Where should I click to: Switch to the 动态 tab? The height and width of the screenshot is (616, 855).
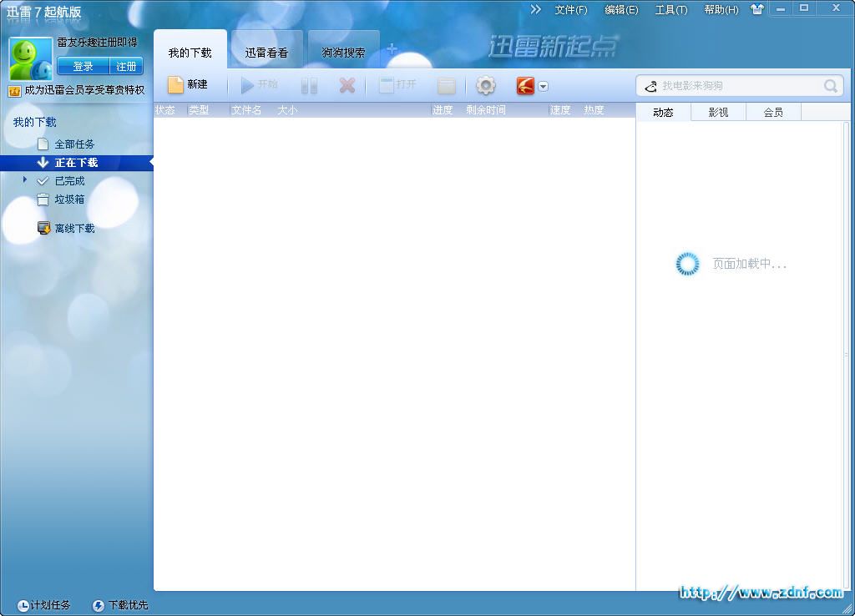[663, 113]
